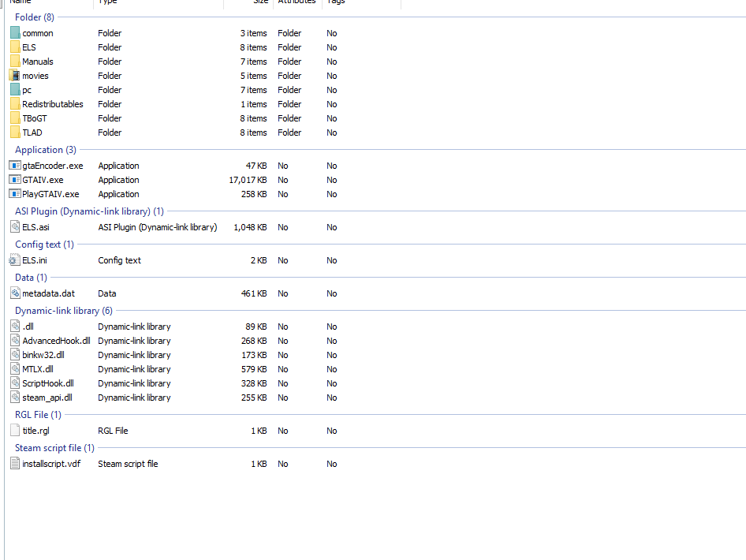Click the 17,017 KB size value
Screen dimensions: 746x560
coord(248,180)
